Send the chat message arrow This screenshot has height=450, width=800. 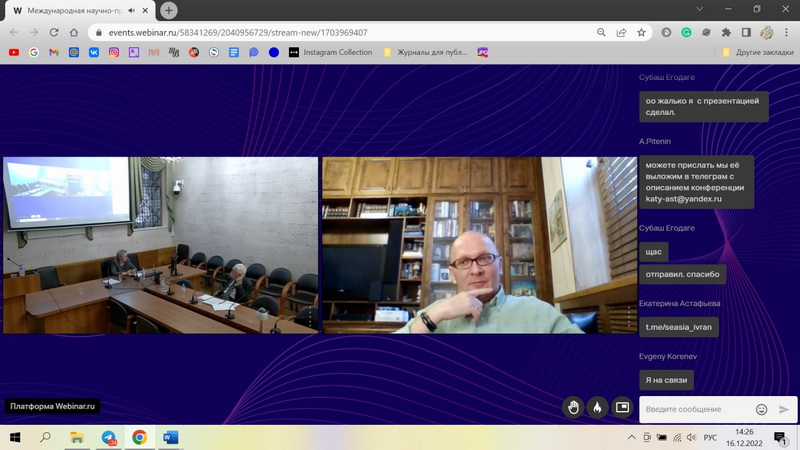[784, 409]
